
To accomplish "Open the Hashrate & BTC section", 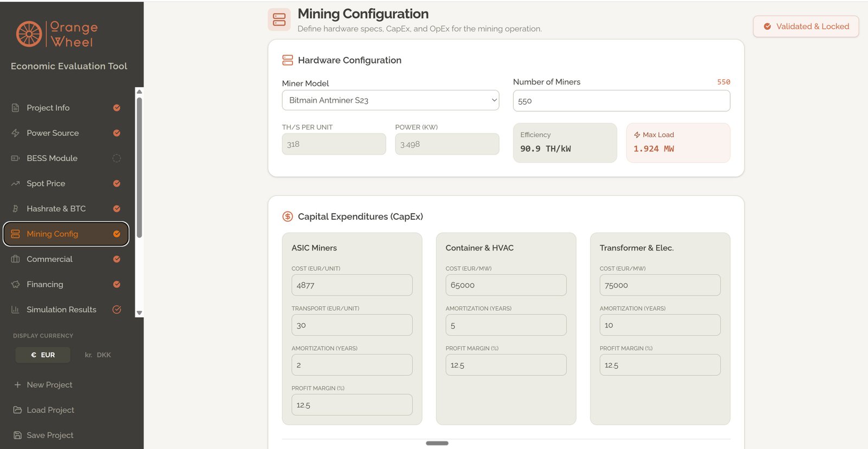I will pos(66,209).
